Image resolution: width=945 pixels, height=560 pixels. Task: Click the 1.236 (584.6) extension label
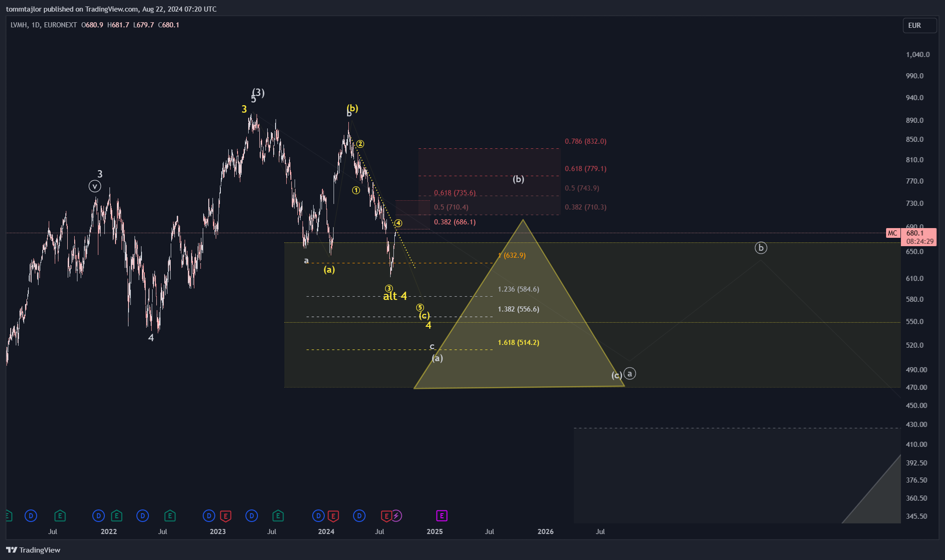tap(518, 289)
